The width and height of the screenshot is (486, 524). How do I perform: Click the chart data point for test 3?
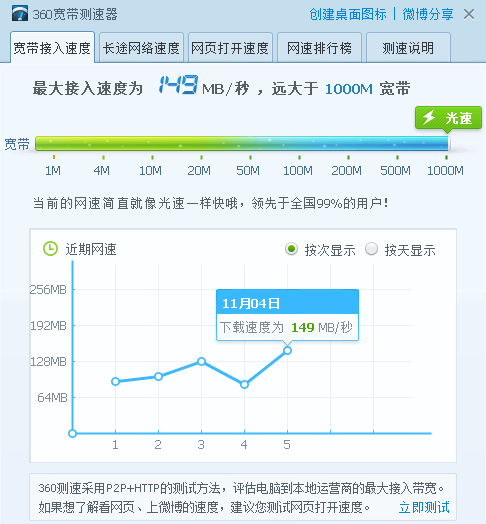point(201,361)
